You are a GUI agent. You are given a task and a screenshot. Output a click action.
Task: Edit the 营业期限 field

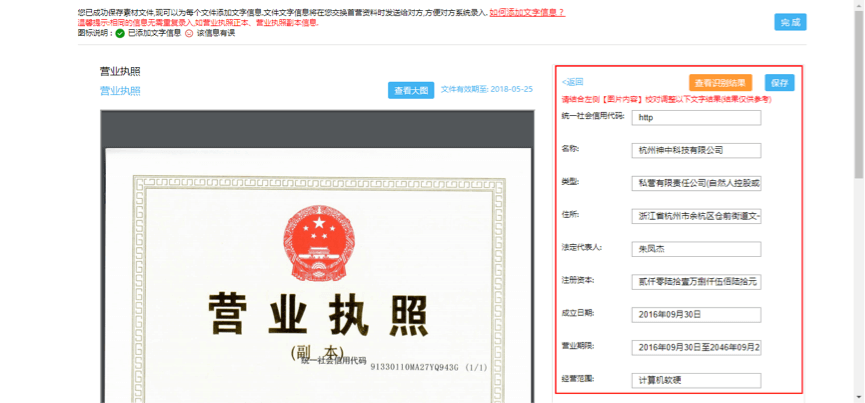tap(696, 348)
